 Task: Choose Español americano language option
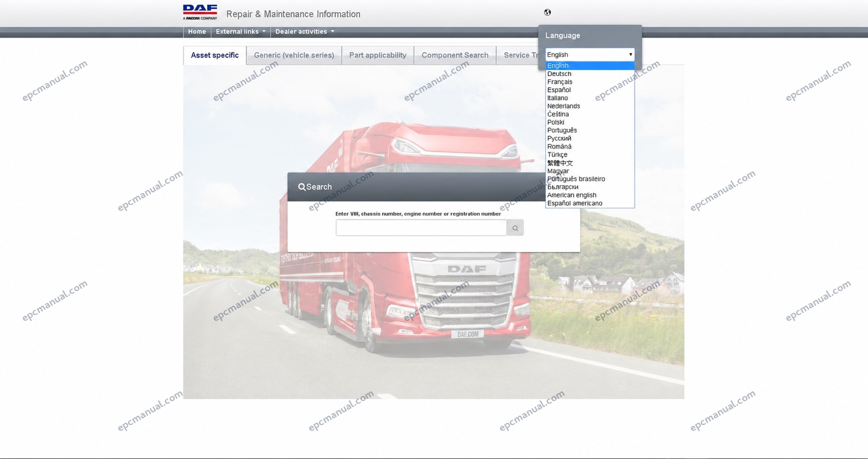pyautogui.click(x=590, y=203)
